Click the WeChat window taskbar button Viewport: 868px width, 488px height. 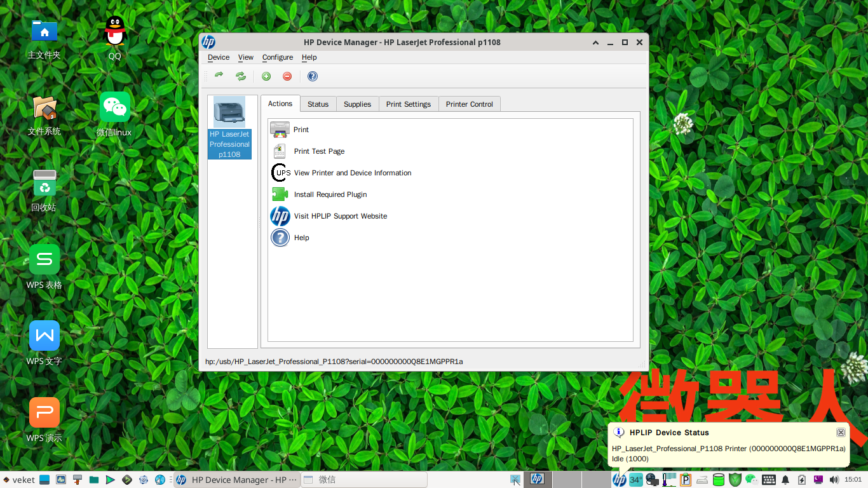pos(363,480)
